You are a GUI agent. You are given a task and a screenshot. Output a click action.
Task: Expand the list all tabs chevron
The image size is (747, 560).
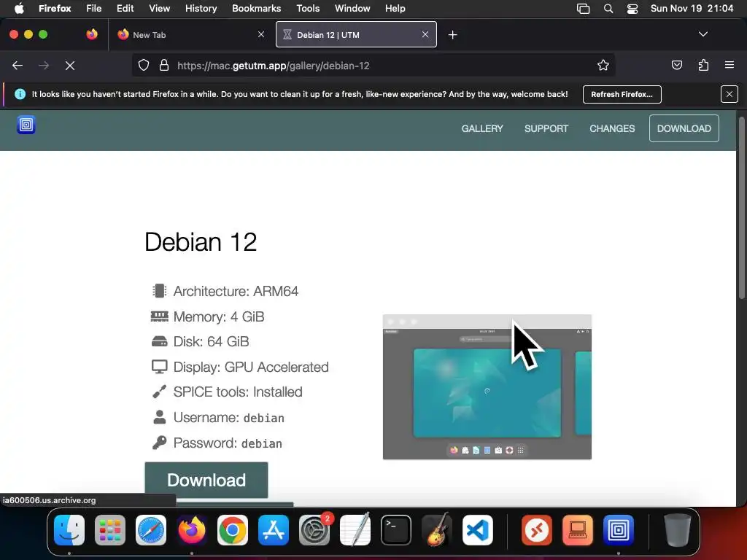coord(703,34)
